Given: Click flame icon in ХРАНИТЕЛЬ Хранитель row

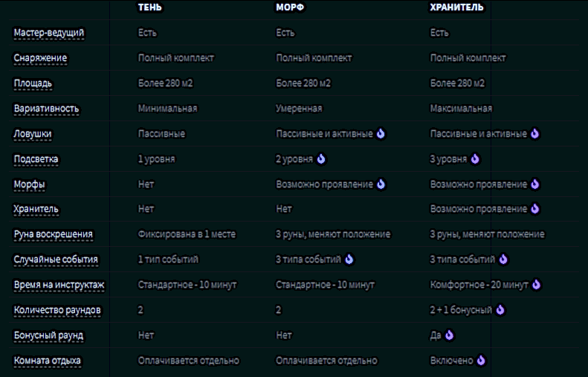Looking at the screenshot, I should tap(534, 210).
